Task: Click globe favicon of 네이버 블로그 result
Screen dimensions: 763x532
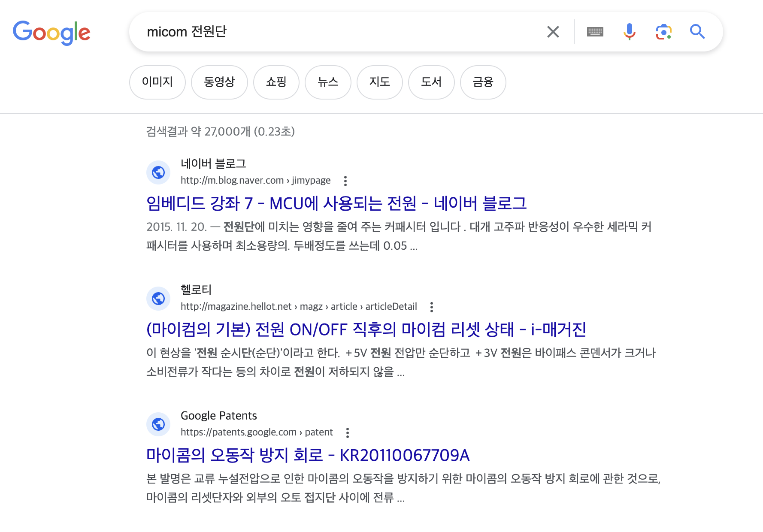Action: coord(158,172)
